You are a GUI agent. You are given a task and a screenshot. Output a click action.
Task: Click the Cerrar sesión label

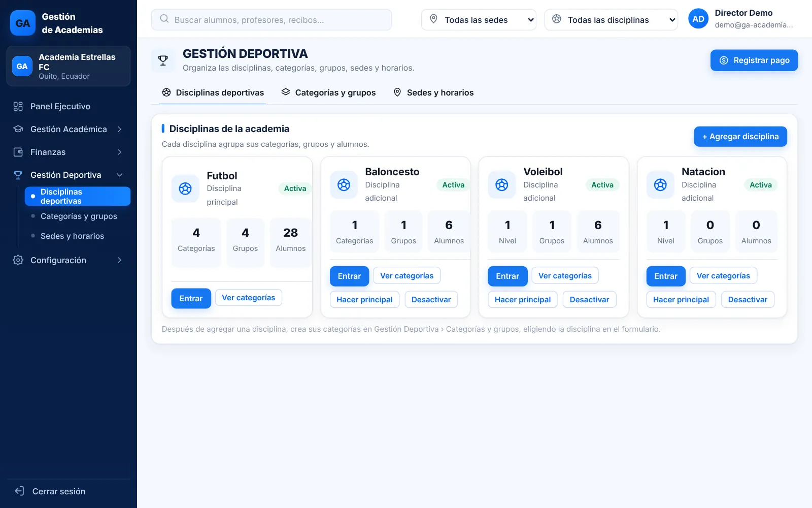59,491
